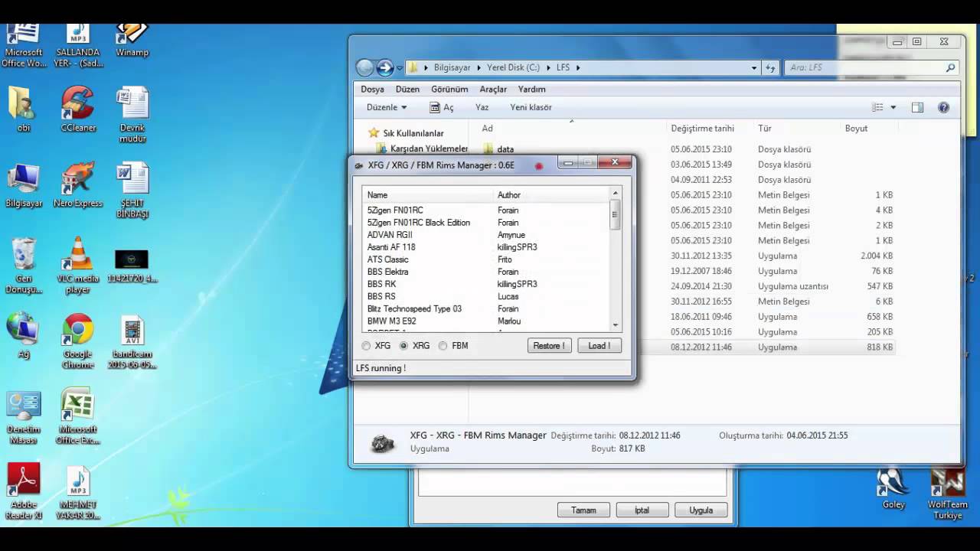The width and height of the screenshot is (980, 551).
Task: Open the bandicam AVI video file
Action: pos(132,342)
